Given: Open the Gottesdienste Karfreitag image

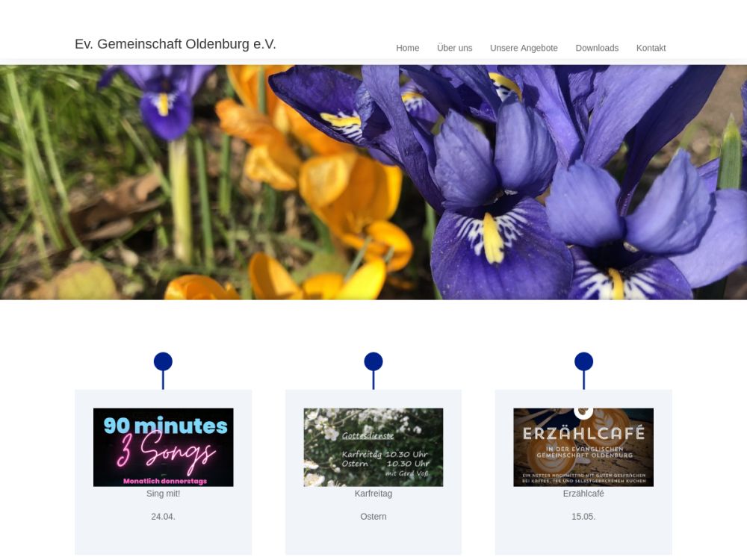Looking at the screenshot, I should (x=373, y=447).
